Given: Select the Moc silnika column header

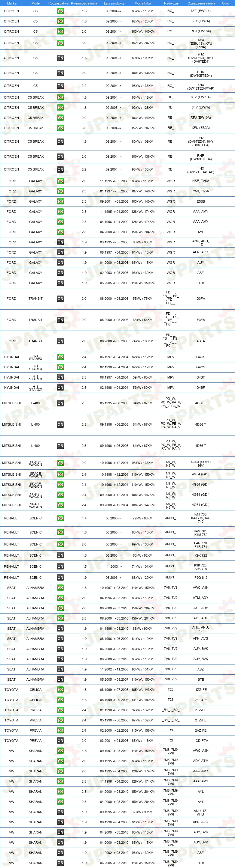Looking at the screenshot, I should click(x=142, y=3).
